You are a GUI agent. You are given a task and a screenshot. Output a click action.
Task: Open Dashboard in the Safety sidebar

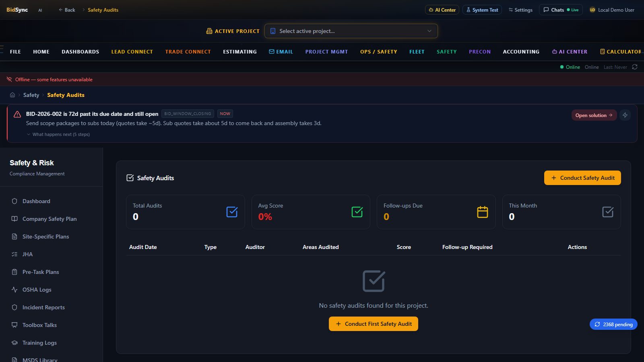click(51, 201)
